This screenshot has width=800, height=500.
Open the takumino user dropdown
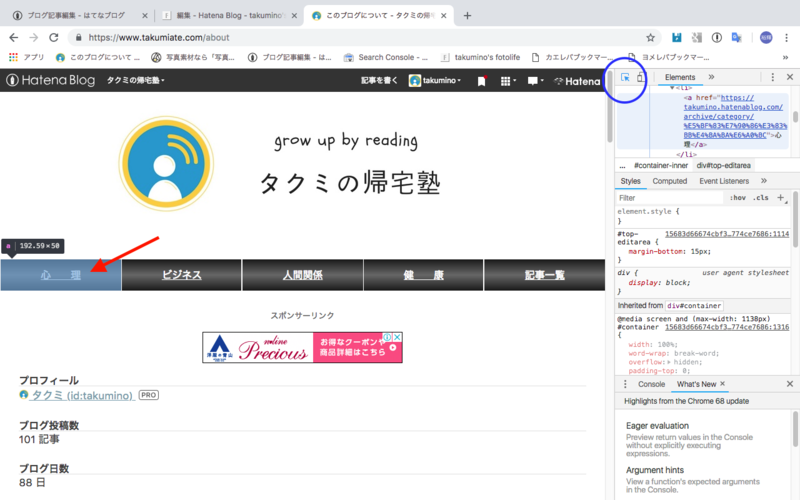[x=435, y=81]
